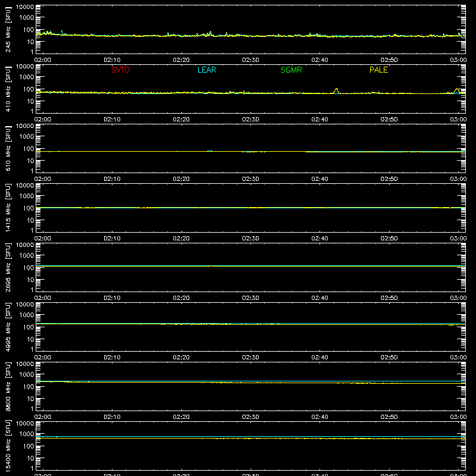
Task: Click '02:30' tick label under the 245 MHz plot
Action: click(x=250, y=60)
